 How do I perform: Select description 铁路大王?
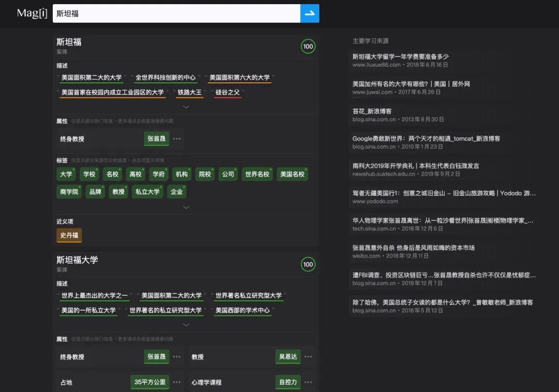click(189, 92)
